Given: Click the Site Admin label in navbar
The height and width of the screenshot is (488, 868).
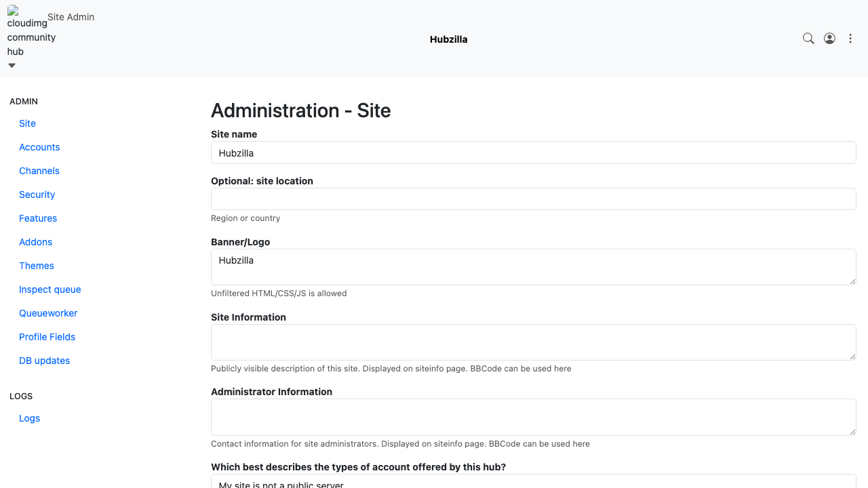Looking at the screenshot, I should pyautogui.click(x=71, y=17).
